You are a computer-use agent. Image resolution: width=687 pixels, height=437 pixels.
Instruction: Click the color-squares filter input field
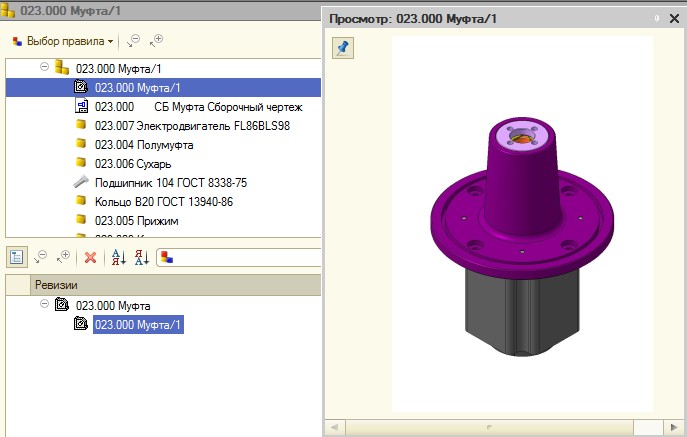coord(240,257)
